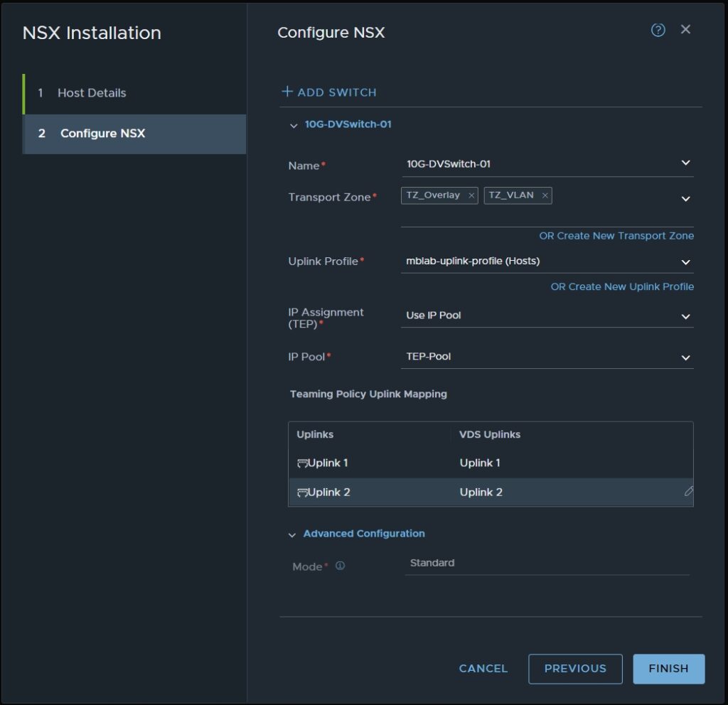
Task: Click the Use IP Pool value
Action: tap(433, 315)
